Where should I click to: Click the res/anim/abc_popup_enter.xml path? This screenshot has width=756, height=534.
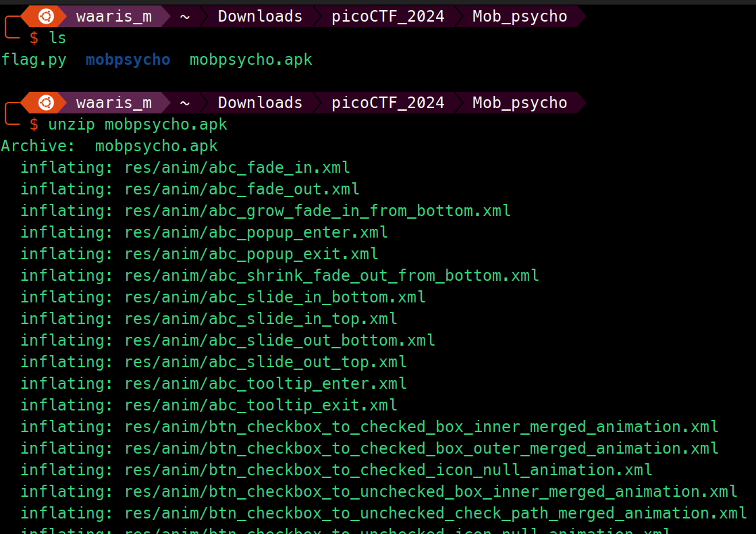point(256,232)
